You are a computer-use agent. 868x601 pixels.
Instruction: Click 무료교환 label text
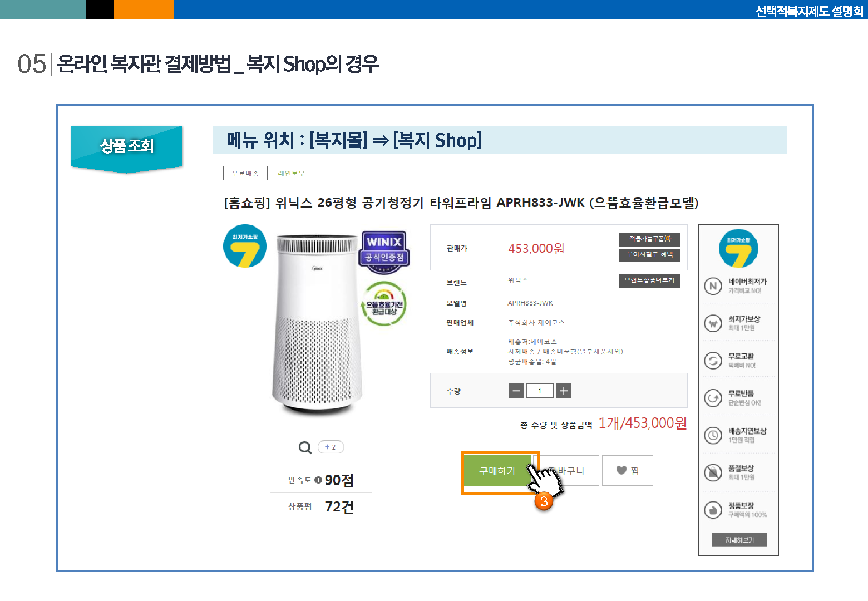pos(741,356)
